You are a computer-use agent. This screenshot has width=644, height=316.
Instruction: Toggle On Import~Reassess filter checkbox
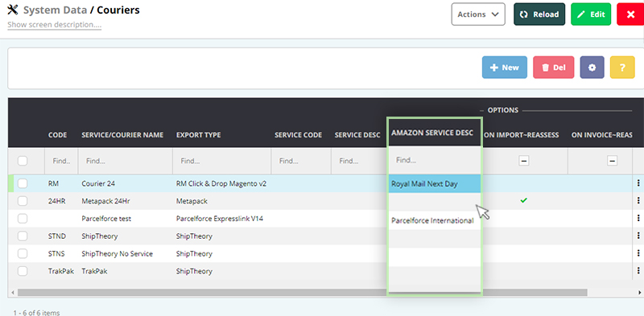(x=524, y=161)
